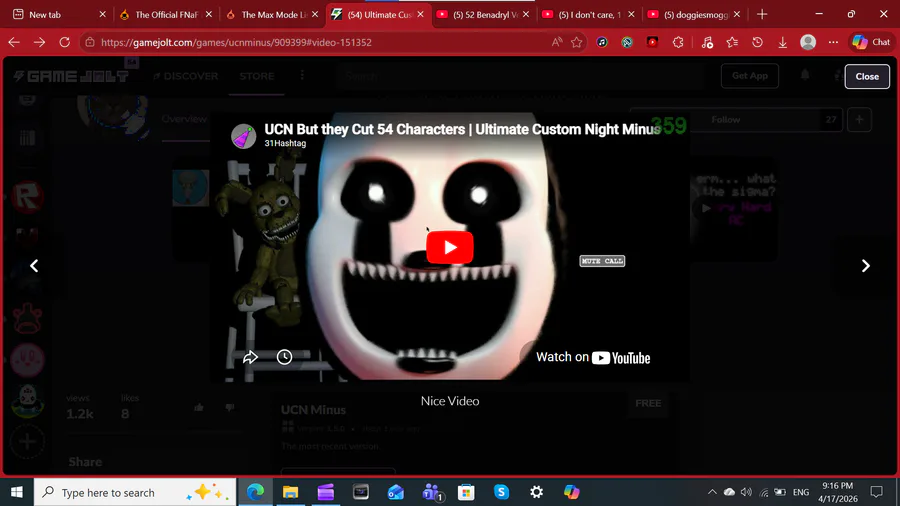Click the MUTE CALL button in thumbnail
900x506 pixels.
coord(602,261)
